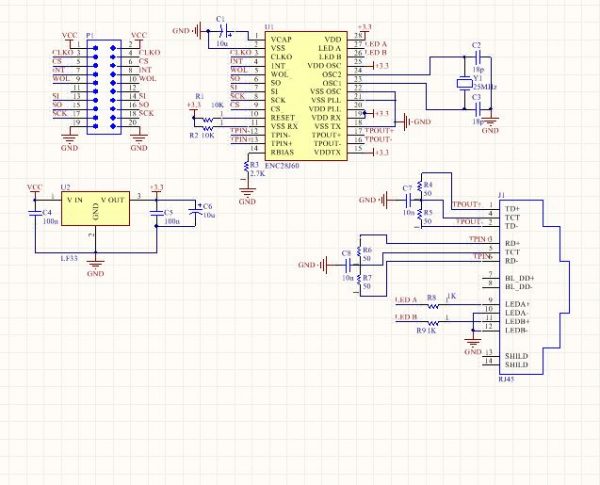Image resolution: width=600 pixels, height=485 pixels.
Task: Select the P1 header connector symbol
Action: coord(104,87)
